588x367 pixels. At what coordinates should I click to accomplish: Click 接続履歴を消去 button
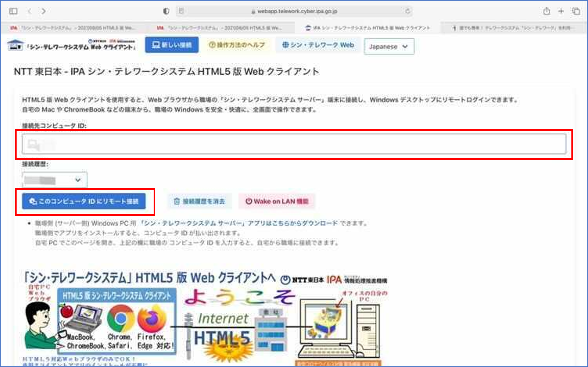(199, 201)
